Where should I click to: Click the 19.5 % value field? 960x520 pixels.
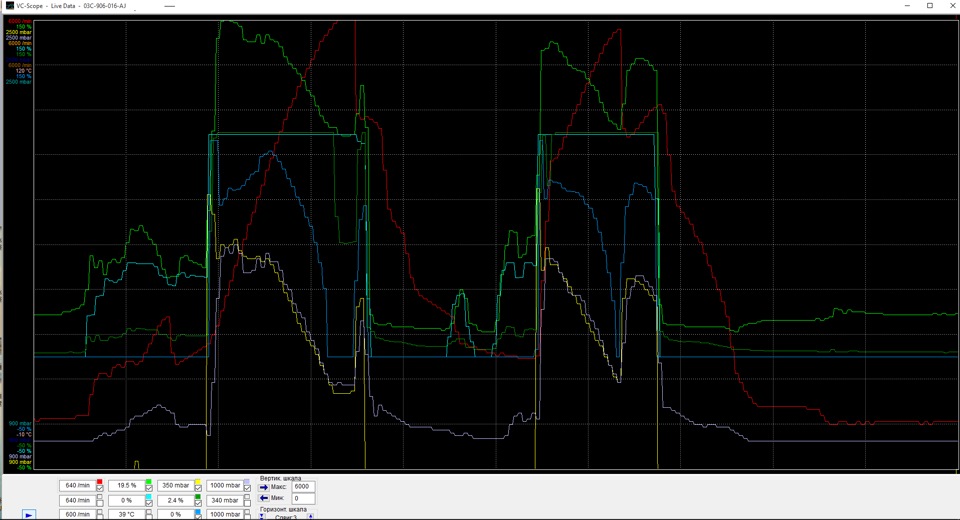pos(127,486)
